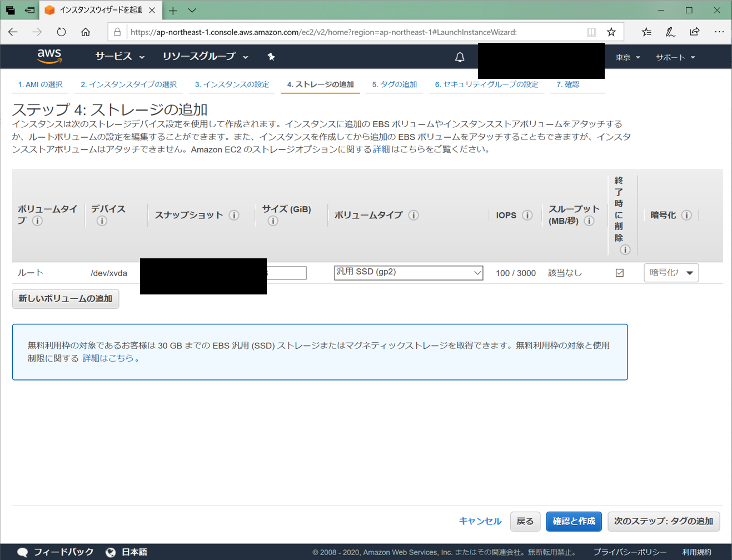Click the /dev/xvda device cell
This screenshot has width=732, height=560.
click(x=109, y=273)
